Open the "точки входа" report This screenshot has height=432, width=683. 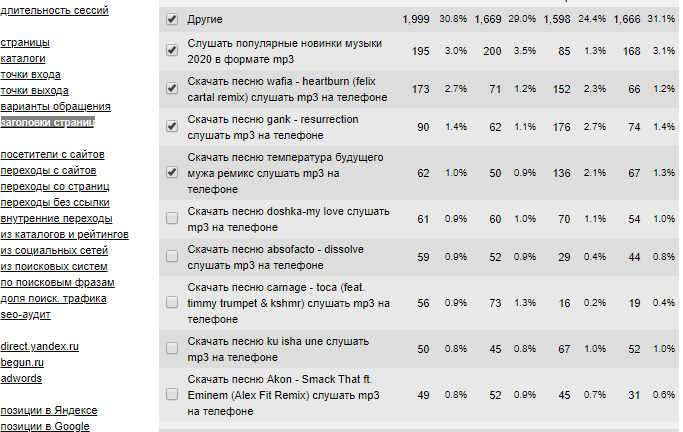tap(30, 75)
